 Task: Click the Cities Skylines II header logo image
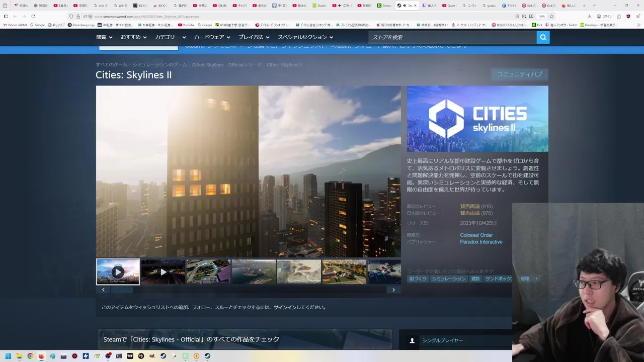tap(477, 119)
